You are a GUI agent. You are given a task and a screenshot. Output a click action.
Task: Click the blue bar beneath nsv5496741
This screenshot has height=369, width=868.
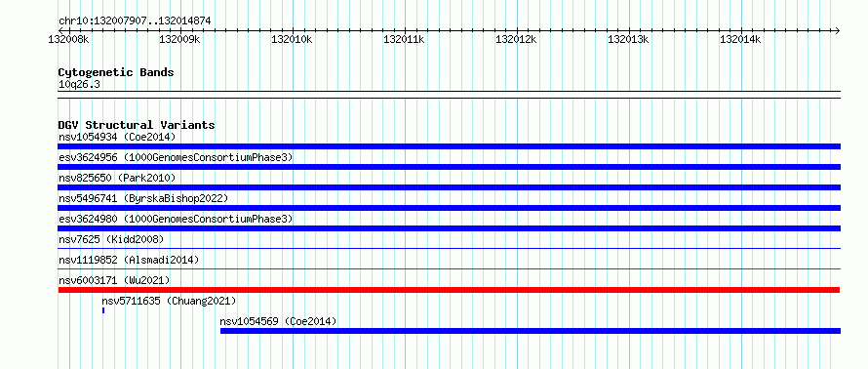(x=449, y=208)
